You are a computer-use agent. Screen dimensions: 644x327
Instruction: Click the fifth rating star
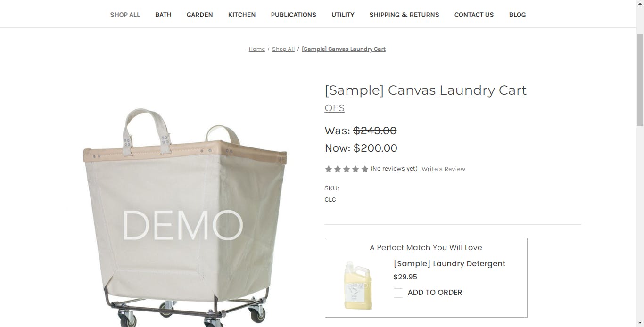click(x=364, y=169)
